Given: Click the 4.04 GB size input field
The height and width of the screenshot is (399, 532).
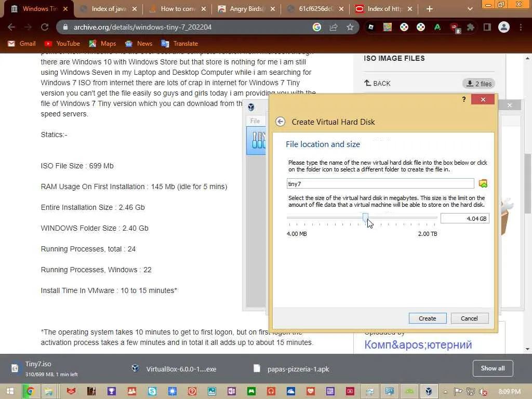Looking at the screenshot, I should [x=464, y=219].
